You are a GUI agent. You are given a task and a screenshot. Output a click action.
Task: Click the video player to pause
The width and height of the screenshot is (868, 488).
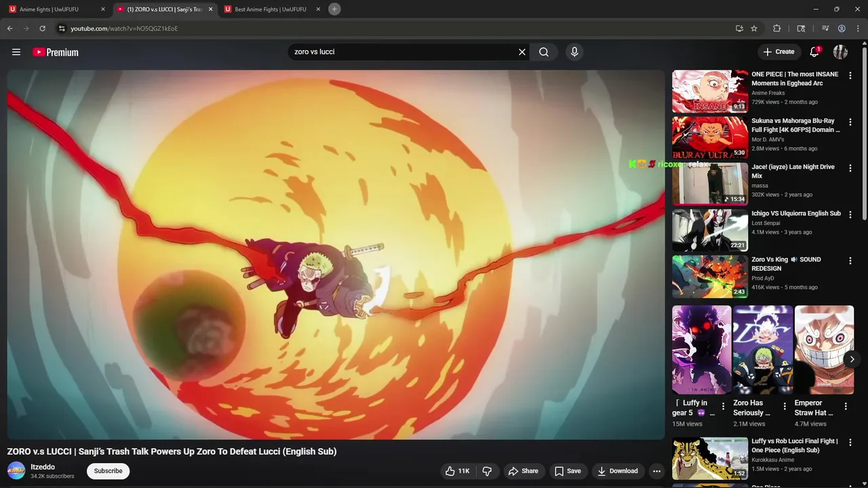pyautogui.click(x=336, y=255)
